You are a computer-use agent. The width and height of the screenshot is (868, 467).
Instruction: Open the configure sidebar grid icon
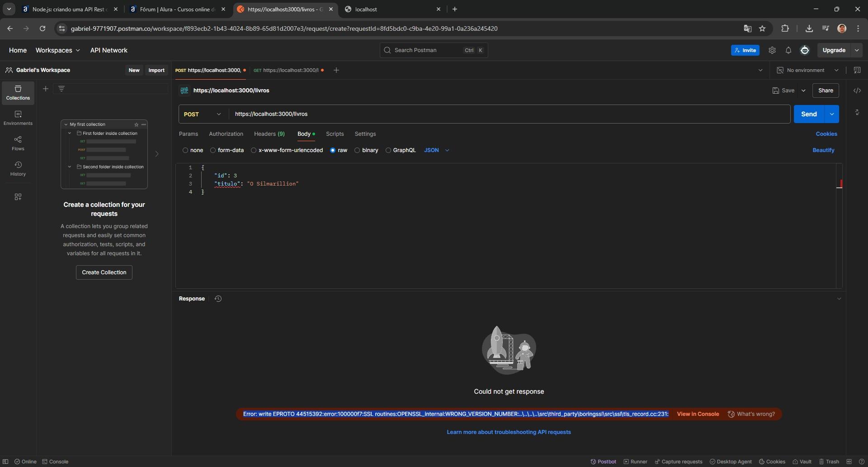pos(18,197)
